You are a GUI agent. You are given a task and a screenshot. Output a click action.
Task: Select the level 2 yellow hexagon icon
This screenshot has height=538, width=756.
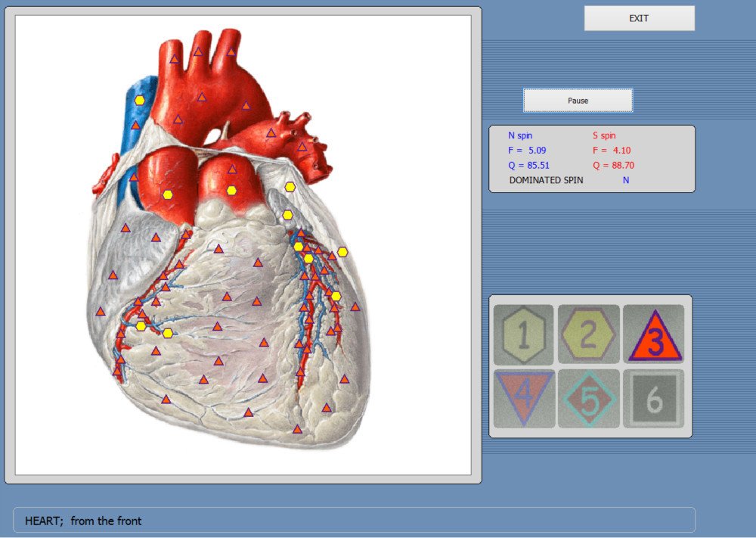coord(588,334)
